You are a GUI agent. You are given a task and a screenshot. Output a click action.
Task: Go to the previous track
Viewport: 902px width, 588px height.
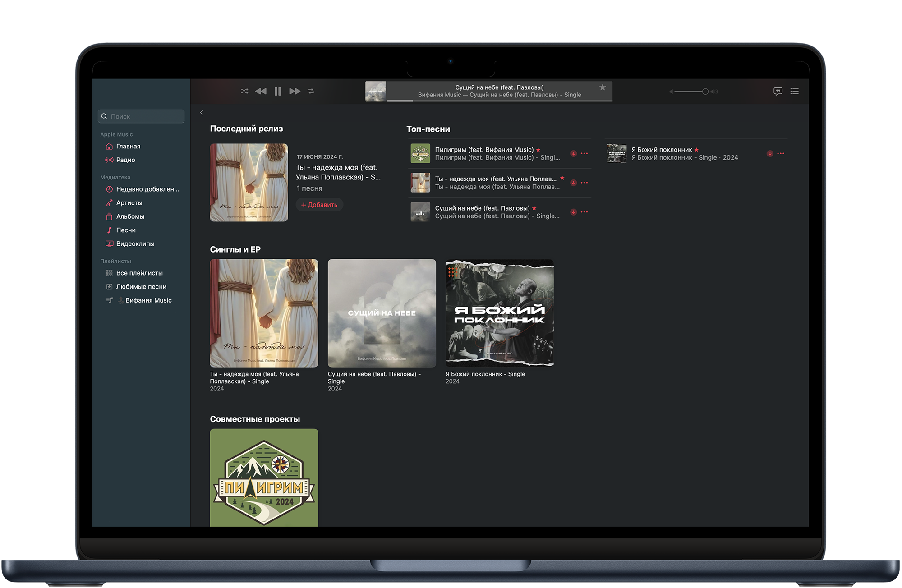tap(261, 91)
